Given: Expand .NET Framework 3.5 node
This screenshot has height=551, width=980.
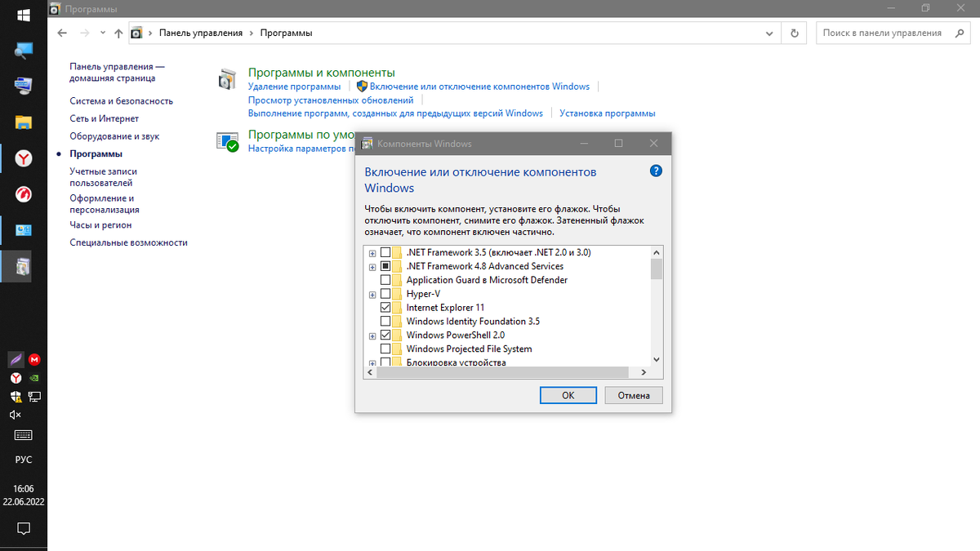Looking at the screenshot, I should coord(372,251).
